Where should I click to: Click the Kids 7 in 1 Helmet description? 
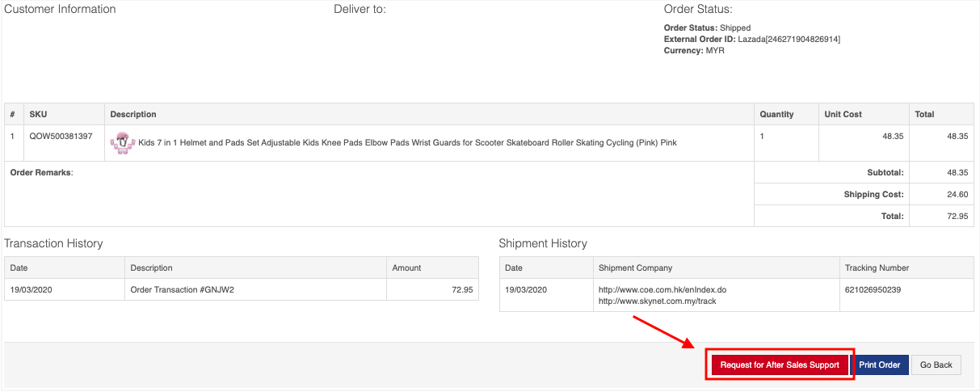coord(407,143)
